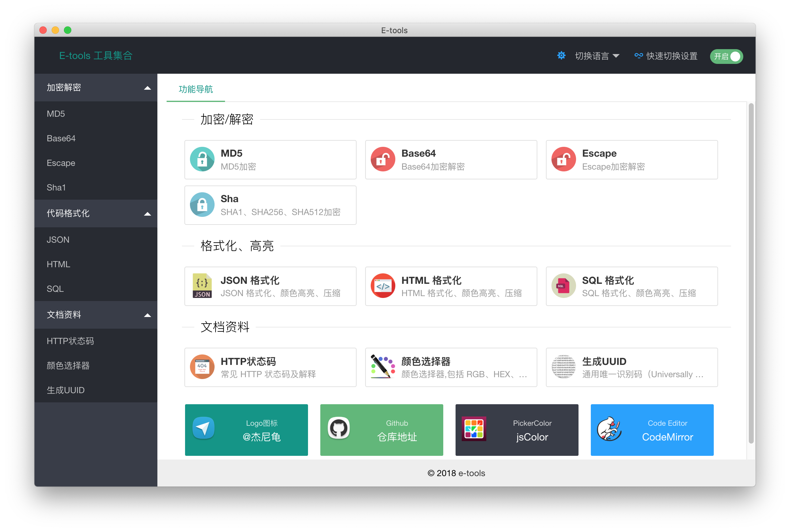This screenshot has height=532, width=790.
Task: Click the paper plane logo icon
Action: (203, 428)
